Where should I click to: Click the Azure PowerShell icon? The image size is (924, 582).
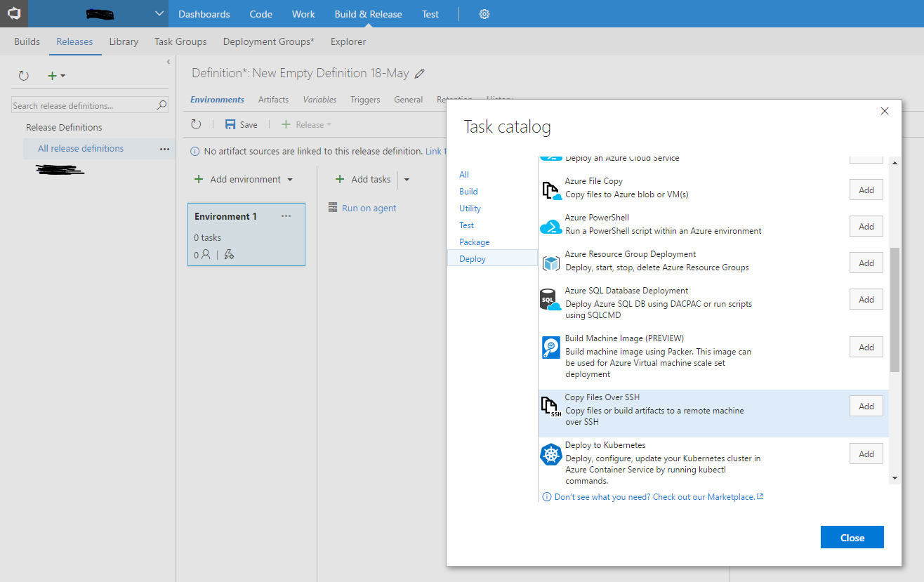click(x=551, y=226)
